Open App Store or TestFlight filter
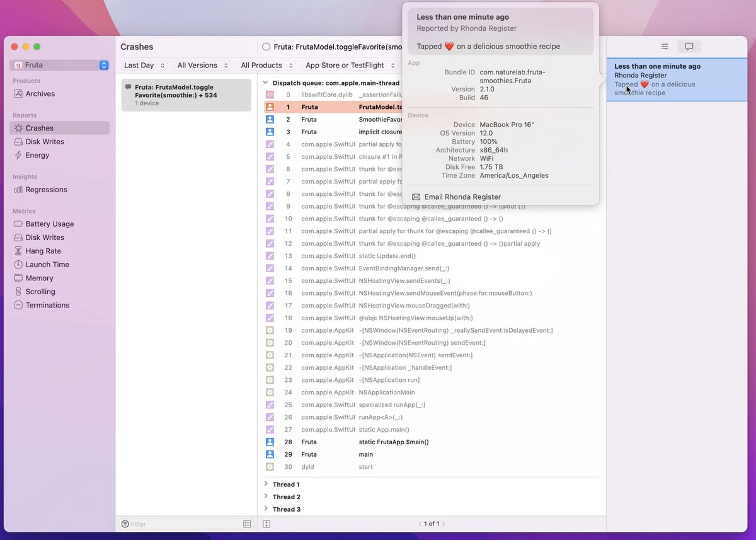This screenshot has height=540, width=756. click(349, 66)
